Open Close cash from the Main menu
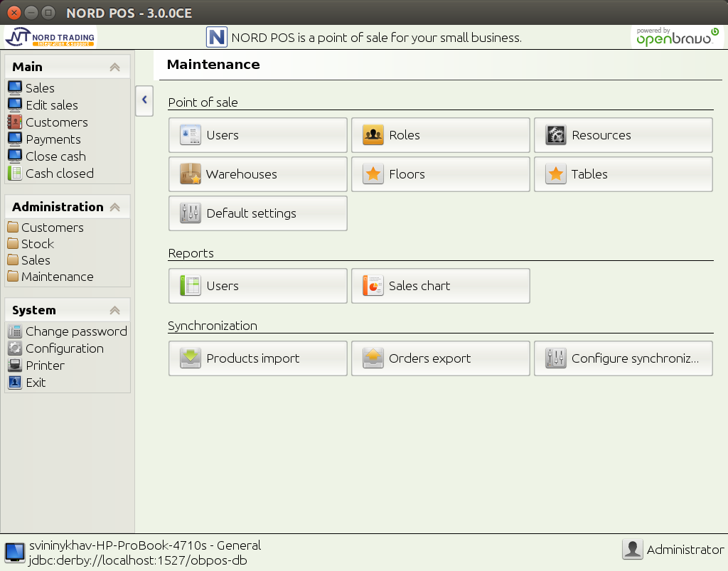 [16, 156]
